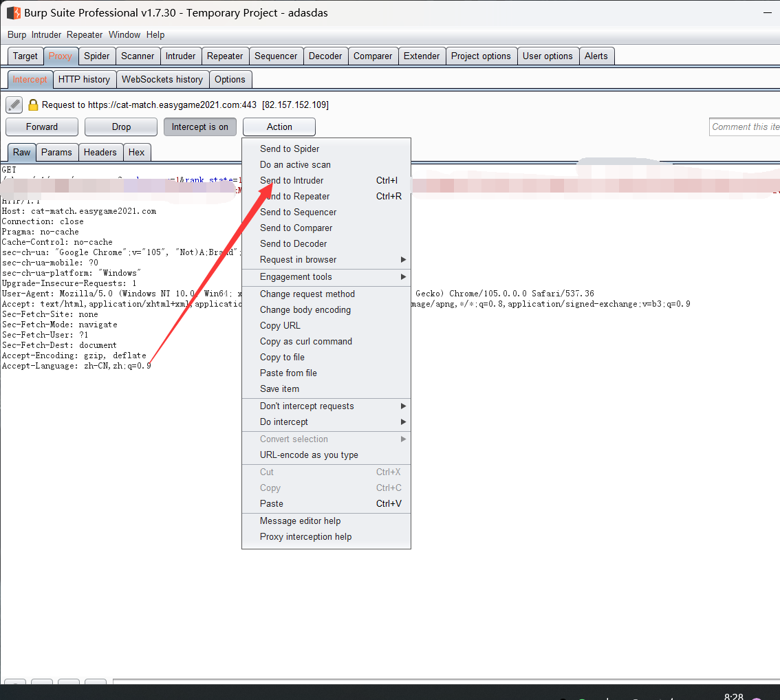Choose 'Send to Intruder' from context menu
Screen dimensions: 780x700
click(x=292, y=180)
